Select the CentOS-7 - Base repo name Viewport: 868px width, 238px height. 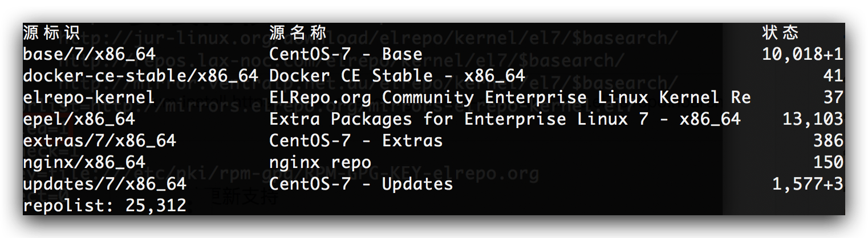point(346,54)
